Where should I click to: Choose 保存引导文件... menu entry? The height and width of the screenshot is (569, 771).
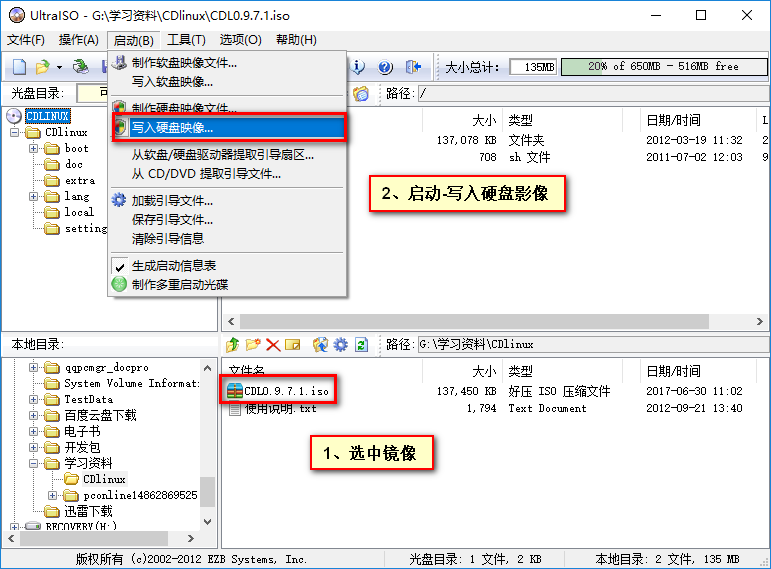point(227,219)
